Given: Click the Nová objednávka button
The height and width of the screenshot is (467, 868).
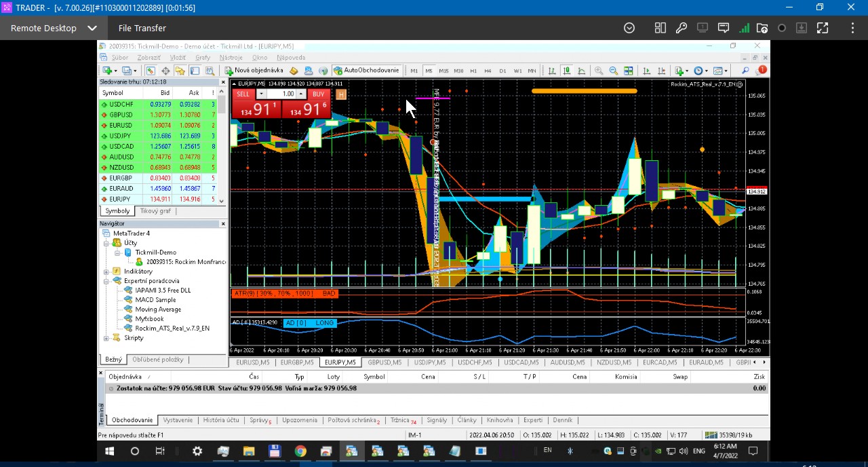Looking at the screenshot, I should click(x=254, y=71).
